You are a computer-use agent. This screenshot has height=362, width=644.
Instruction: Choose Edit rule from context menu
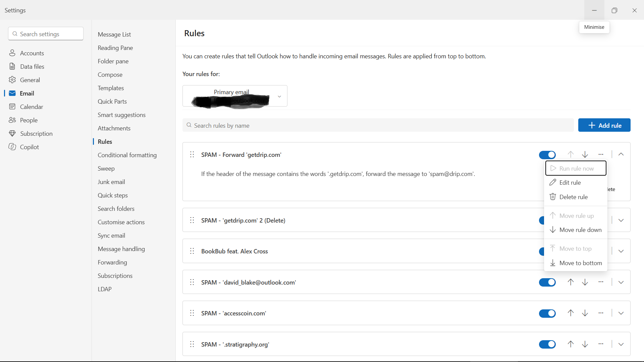coord(576,183)
